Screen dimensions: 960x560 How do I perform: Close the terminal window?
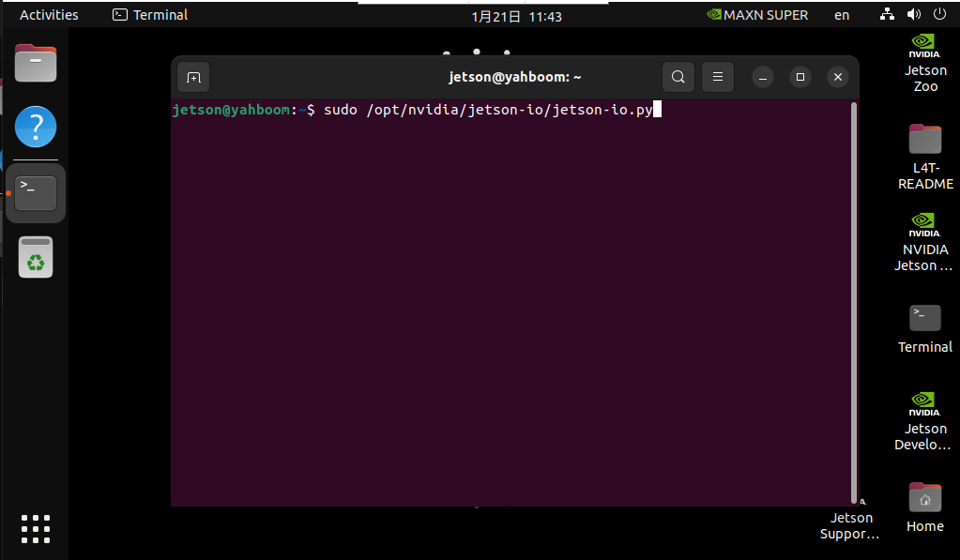pyautogui.click(x=838, y=77)
